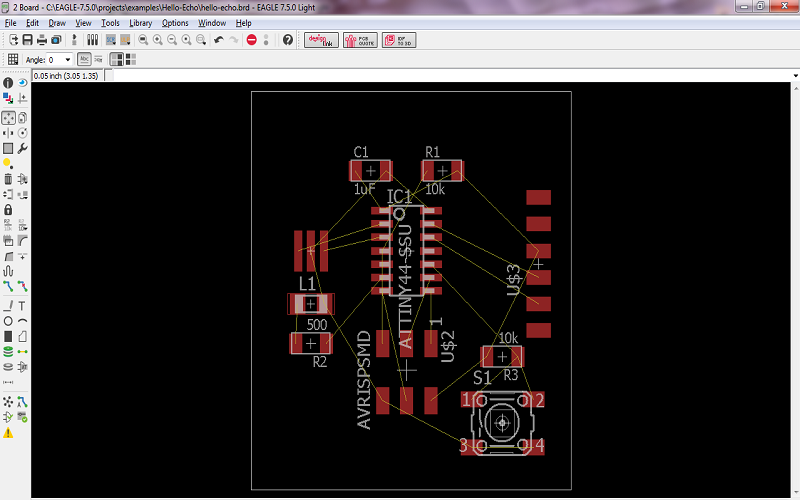Select the Change wrench tool
800x500 pixels.
pos(22,148)
